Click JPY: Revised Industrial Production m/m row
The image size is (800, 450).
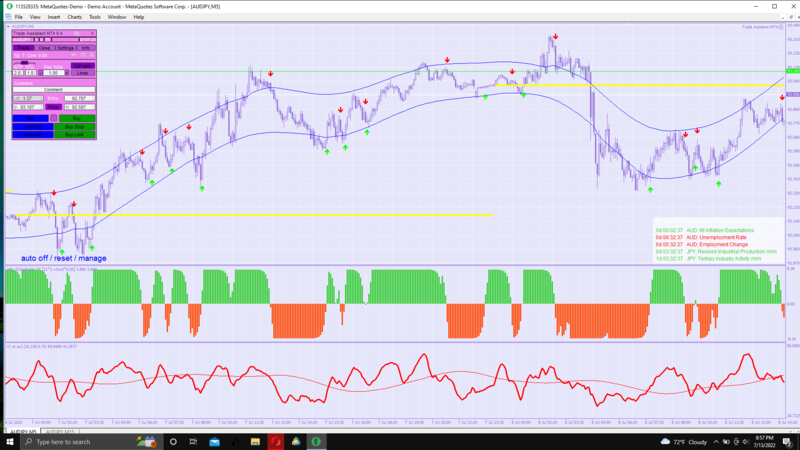716,252
